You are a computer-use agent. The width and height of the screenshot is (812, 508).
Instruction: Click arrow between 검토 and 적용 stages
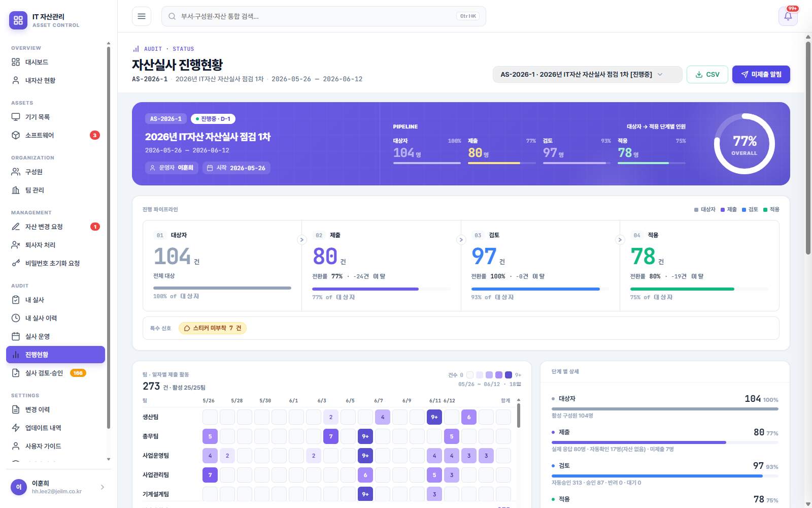pyautogui.click(x=620, y=240)
